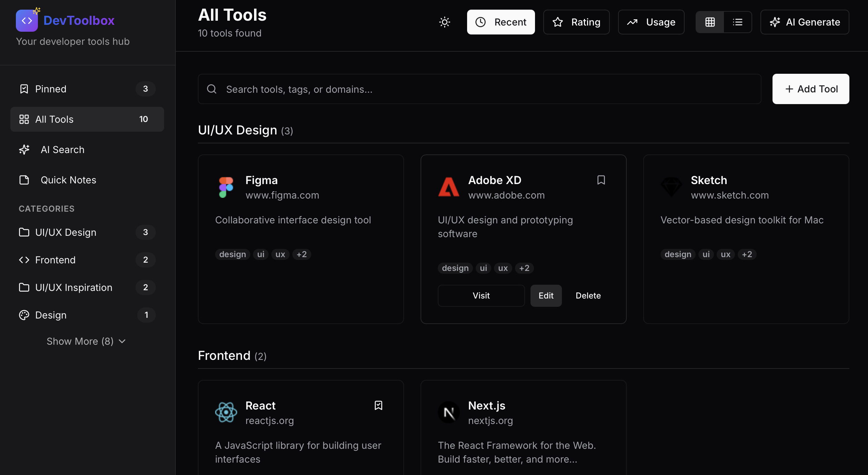Click the 'design' tag on Figma card
Image resolution: width=868 pixels, height=475 pixels.
pyautogui.click(x=233, y=254)
